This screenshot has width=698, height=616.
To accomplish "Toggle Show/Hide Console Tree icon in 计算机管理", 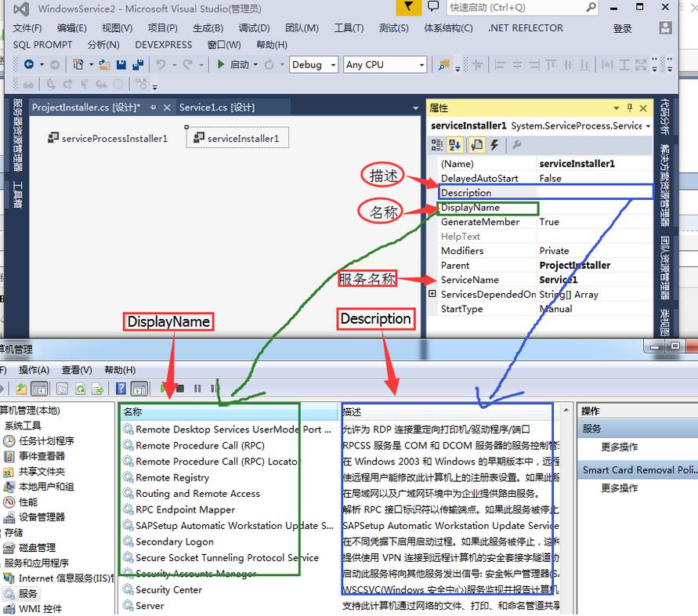I will [40, 389].
